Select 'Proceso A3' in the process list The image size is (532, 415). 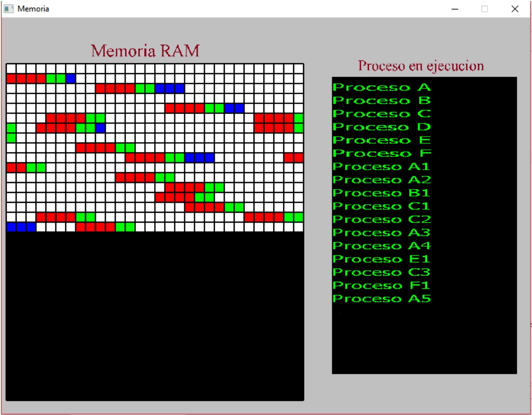tap(382, 233)
